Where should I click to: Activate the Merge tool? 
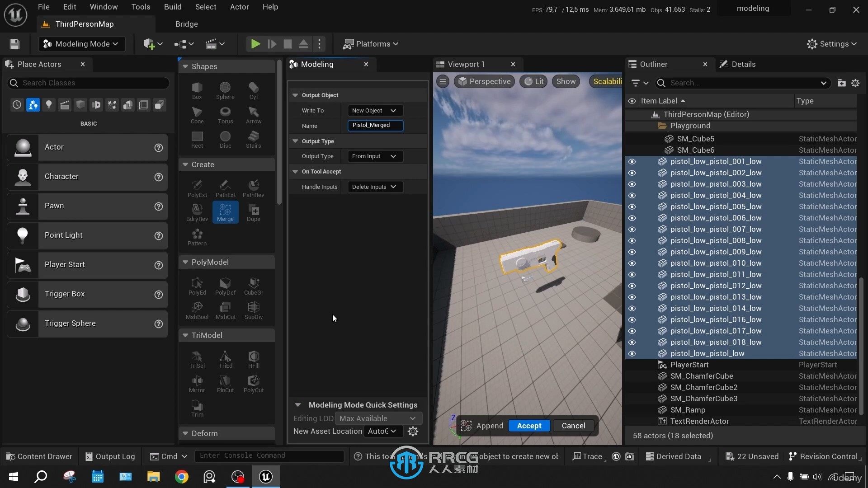(x=225, y=212)
